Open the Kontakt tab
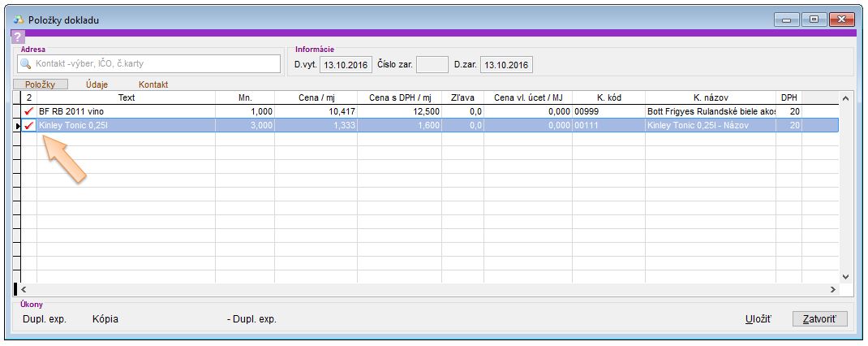 coord(153,84)
